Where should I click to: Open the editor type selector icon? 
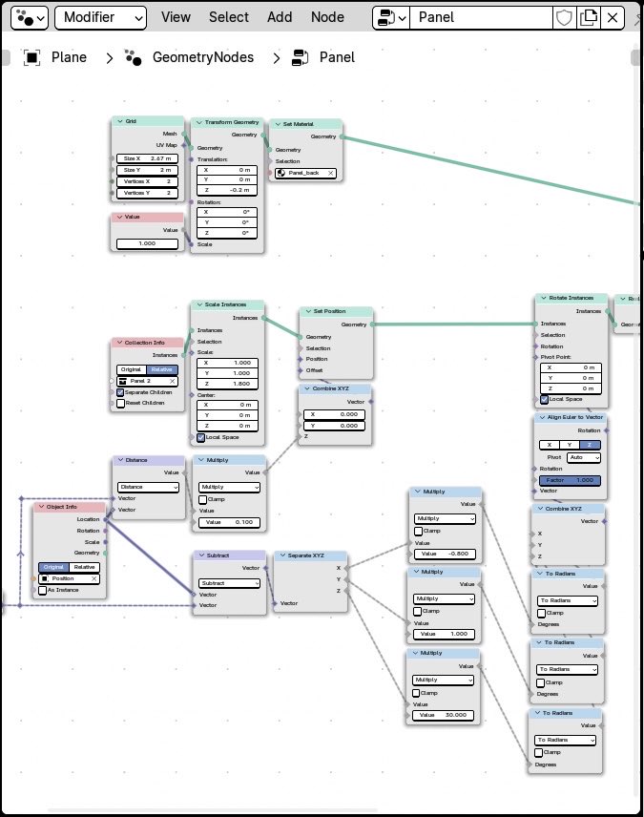pyautogui.click(x=30, y=18)
